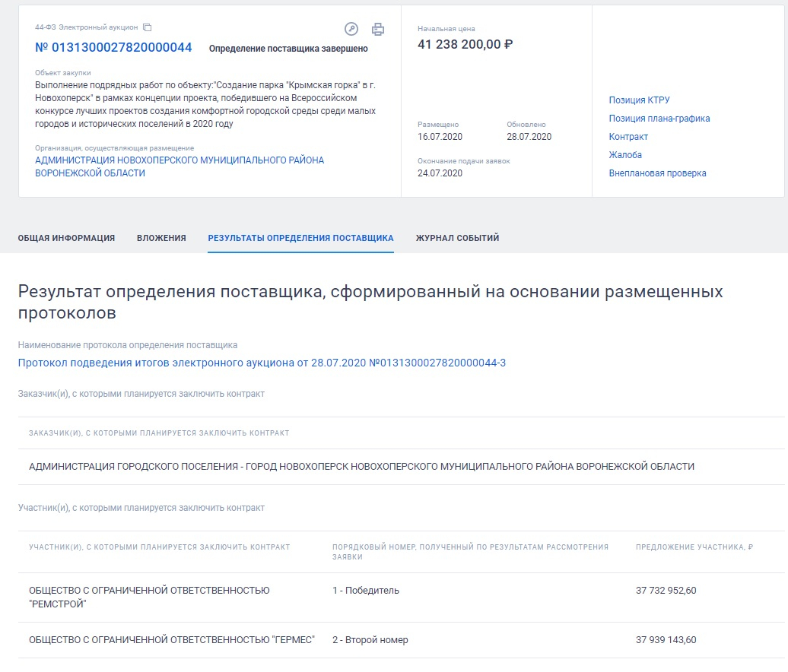The image size is (788, 672).
Task: Copy purchase number with copy icon
Action: tap(148, 27)
